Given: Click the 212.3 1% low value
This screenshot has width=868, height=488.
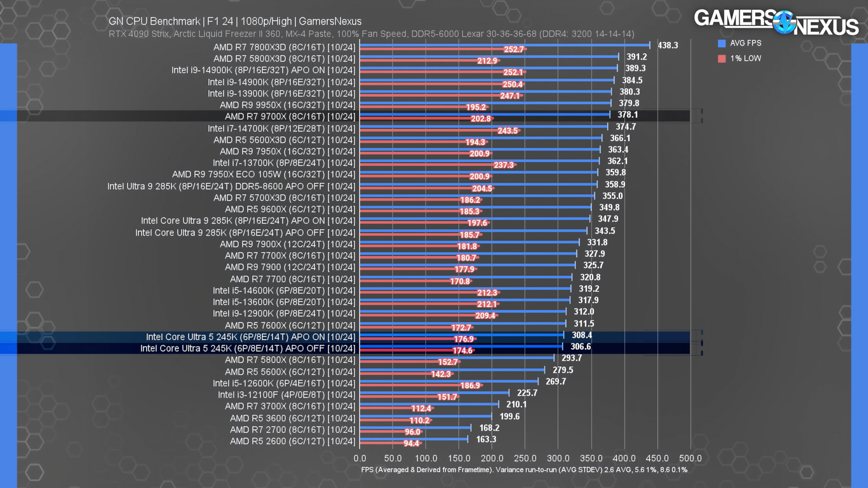Looking at the screenshot, I should pos(487,293).
